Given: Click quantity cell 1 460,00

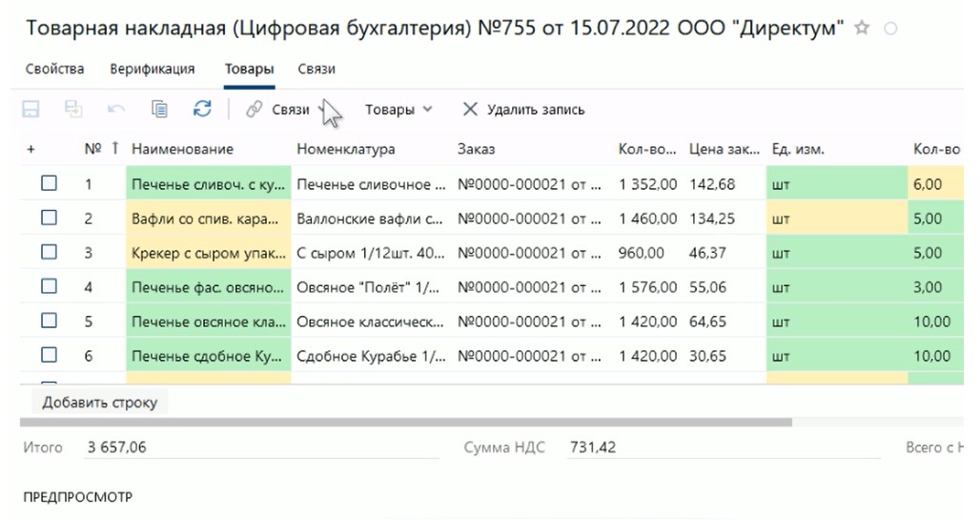Looking at the screenshot, I should (647, 218).
